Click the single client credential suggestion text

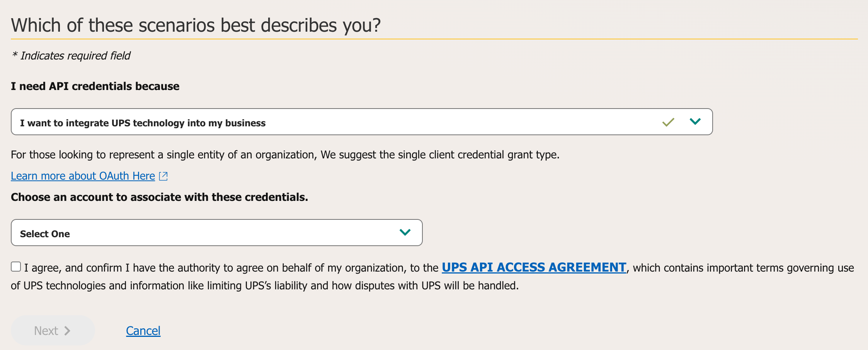pyautogui.click(x=285, y=155)
